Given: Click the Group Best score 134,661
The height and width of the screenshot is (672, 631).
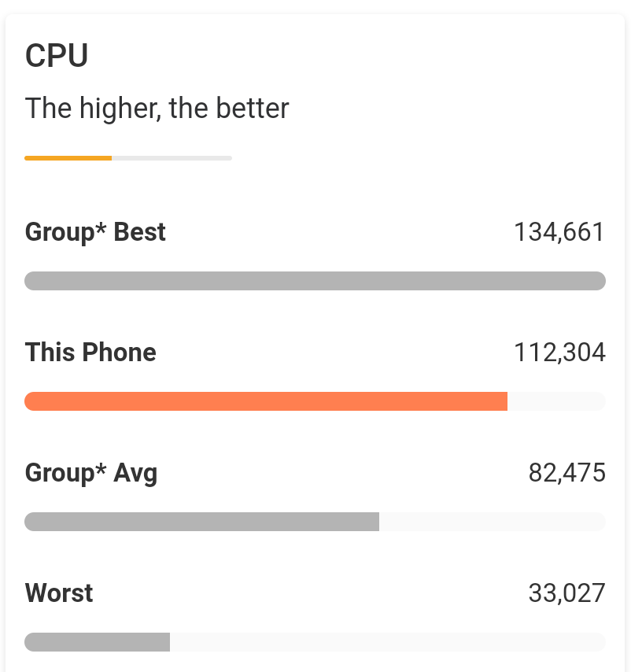Looking at the screenshot, I should (559, 232).
